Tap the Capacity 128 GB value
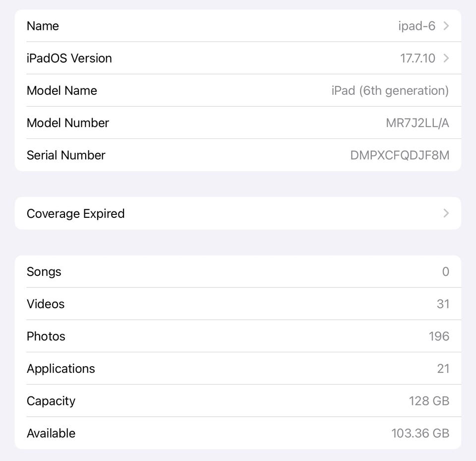Screen dimensions: 476x461 (x=429, y=401)
